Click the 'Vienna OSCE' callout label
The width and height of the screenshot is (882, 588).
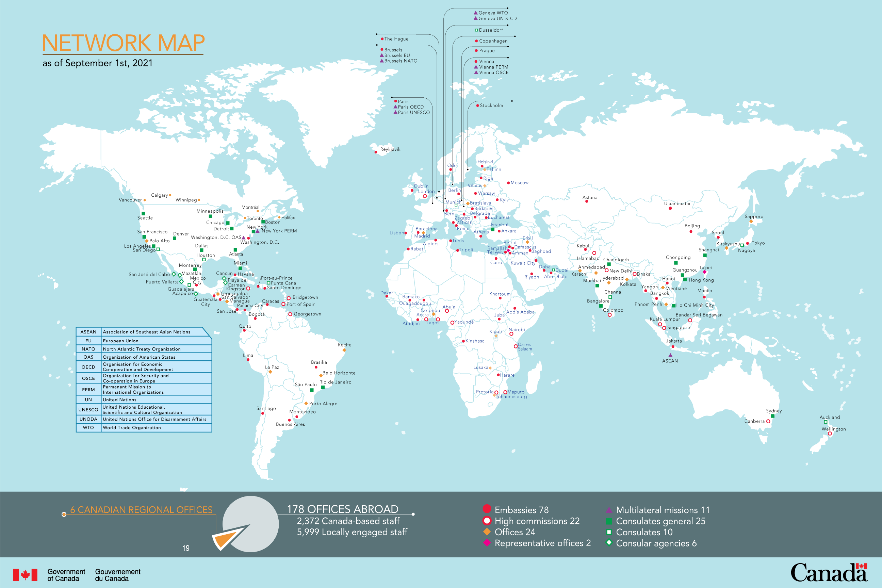pyautogui.click(x=493, y=72)
